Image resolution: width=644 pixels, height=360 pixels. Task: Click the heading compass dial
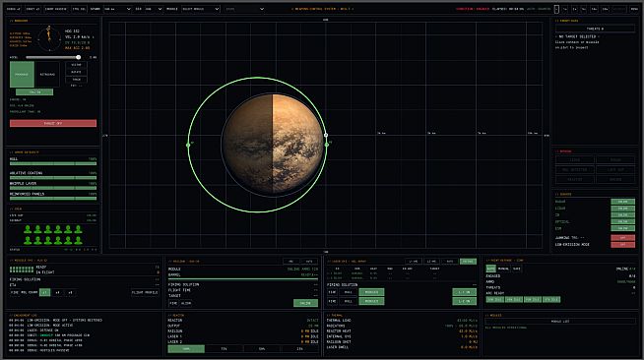point(49,38)
